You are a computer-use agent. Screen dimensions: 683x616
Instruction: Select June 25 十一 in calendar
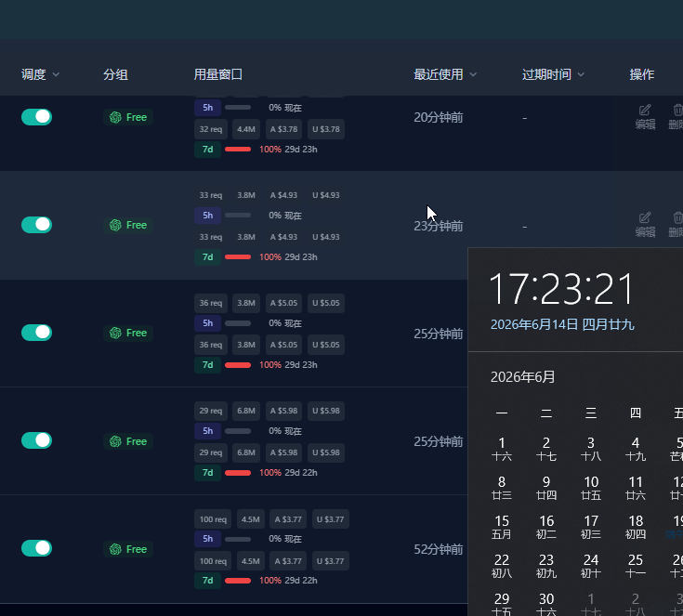click(x=636, y=566)
